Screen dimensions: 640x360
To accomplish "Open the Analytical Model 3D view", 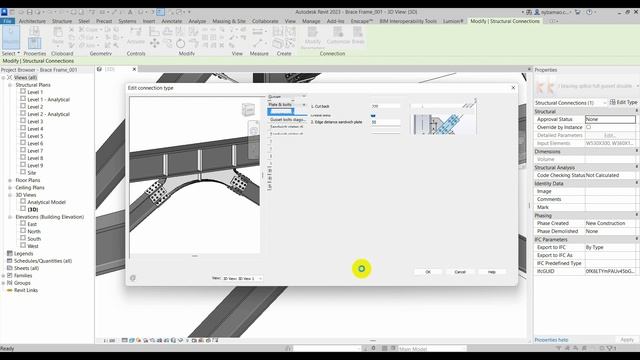I will tap(46, 202).
